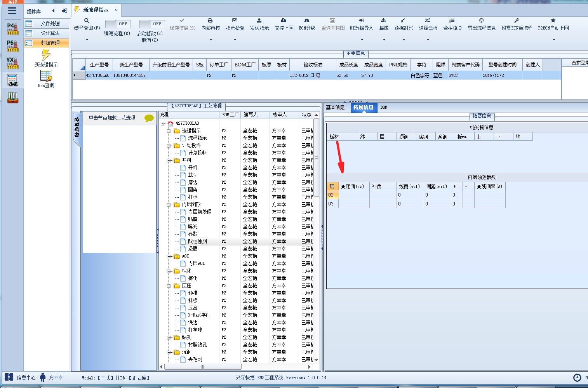Image resolution: width=588 pixels, height=388 pixels.
Task: Select the 内层AOI tree node
Action: [x=197, y=264]
